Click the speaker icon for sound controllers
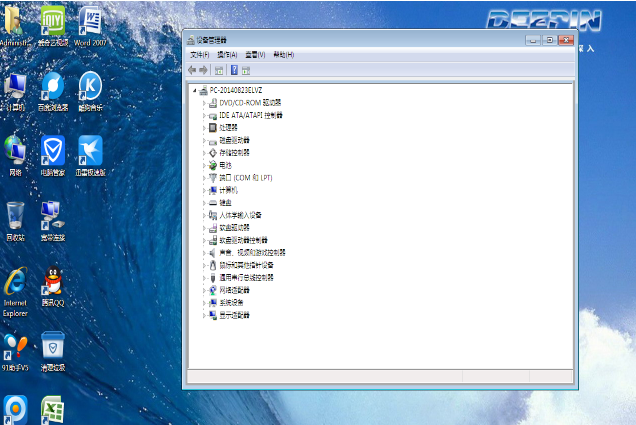Image resolution: width=636 pixels, height=425 pixels. [x=213, y=253]
